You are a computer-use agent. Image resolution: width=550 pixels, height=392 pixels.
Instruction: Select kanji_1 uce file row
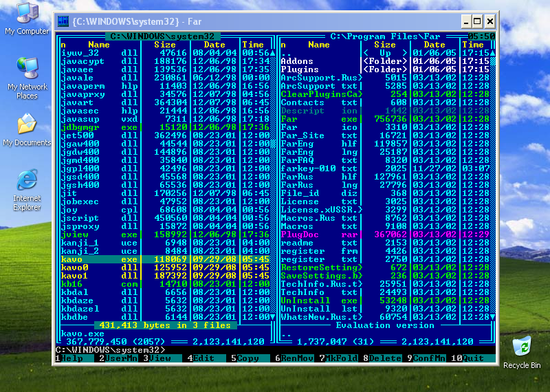[165, 243]
